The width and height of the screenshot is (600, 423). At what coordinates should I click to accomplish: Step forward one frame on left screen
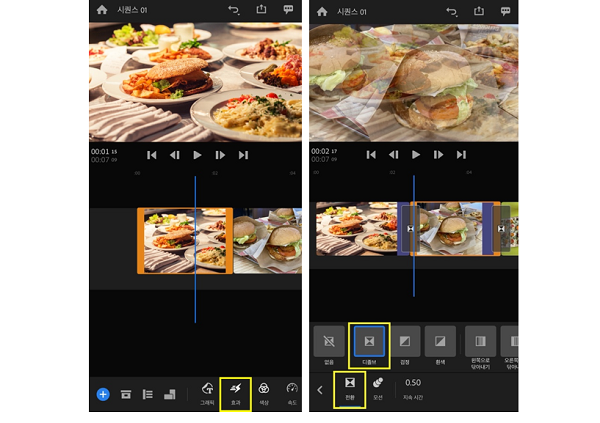(220, 155)
